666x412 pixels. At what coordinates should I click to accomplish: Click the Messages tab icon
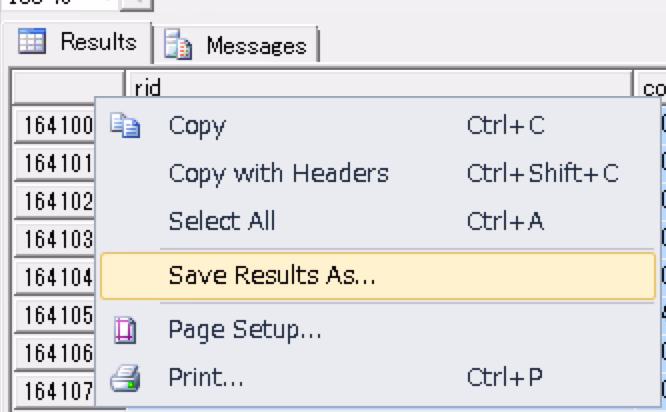[177, 45]
